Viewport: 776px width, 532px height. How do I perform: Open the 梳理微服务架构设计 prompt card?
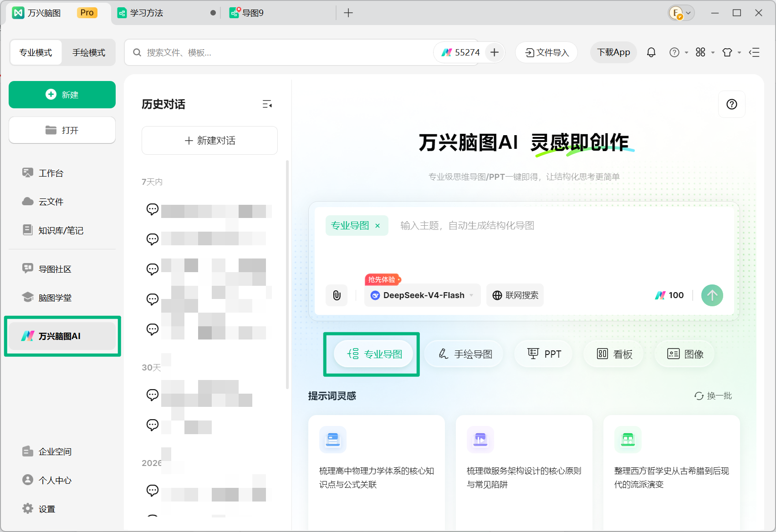coord(524,472)
